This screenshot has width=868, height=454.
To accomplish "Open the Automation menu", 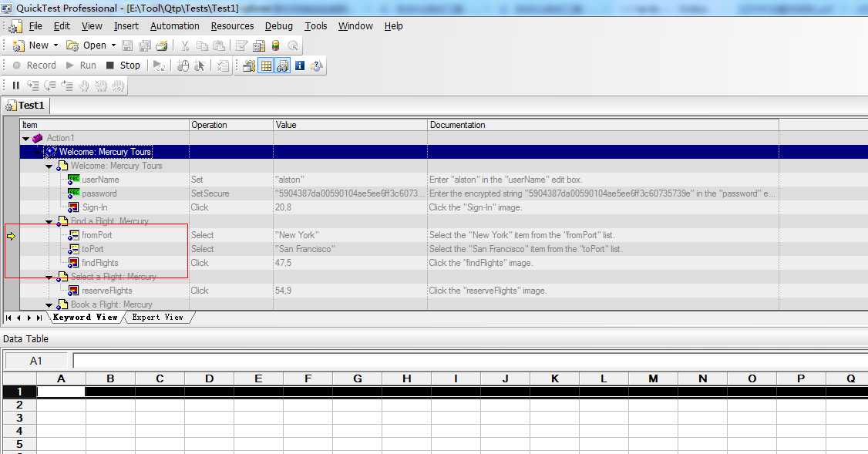I will pos(174,26).
